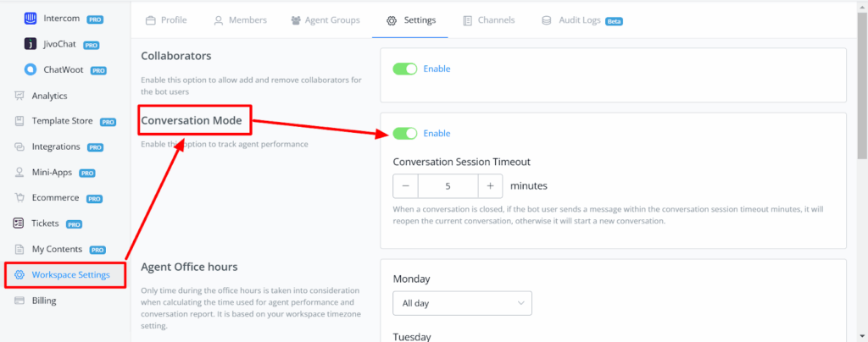Click the Template Store sidebar icon
Image resolution: width=868 pixels, height=342 pixels.
[19, 121]
